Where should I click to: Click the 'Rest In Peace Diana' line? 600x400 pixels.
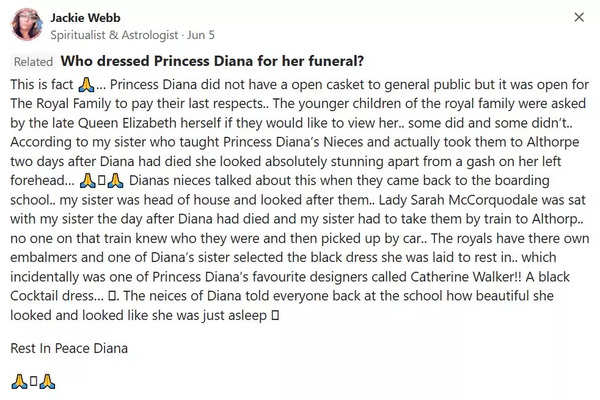[69, 348]
